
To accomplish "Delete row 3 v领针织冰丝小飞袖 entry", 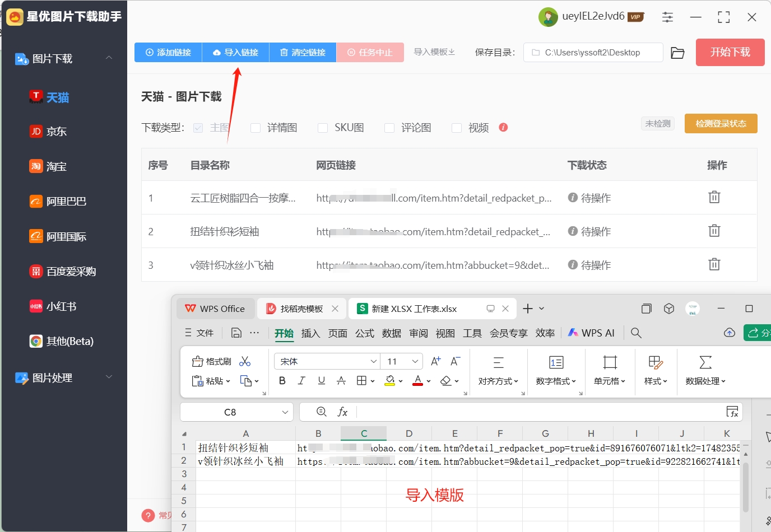I will [x=714, y=264].
